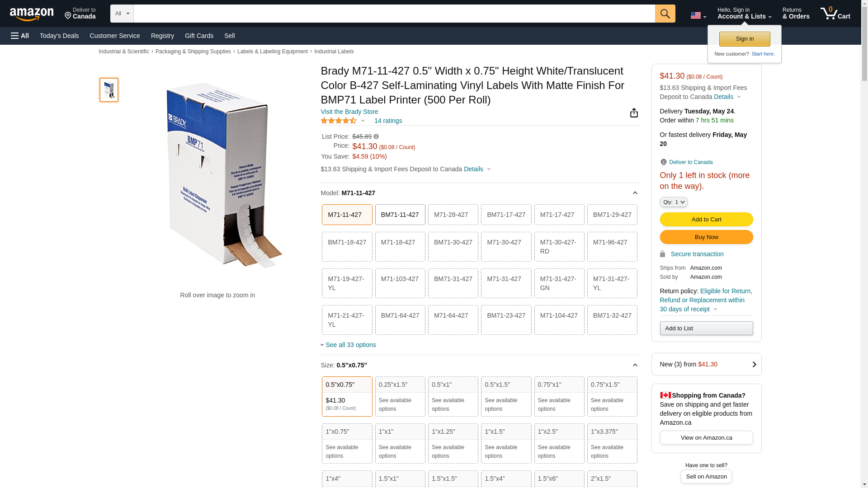Screen dimensions: 868x488
Task: Click the Amazon logo home icon
Action: click(x=32, y=14)
